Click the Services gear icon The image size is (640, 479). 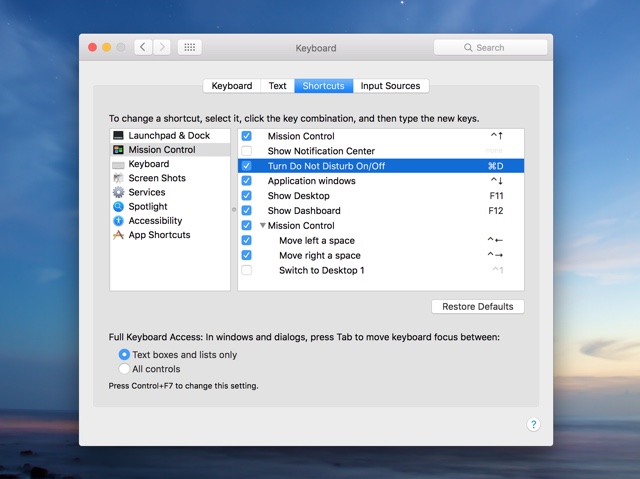click(x=118, y=192)
